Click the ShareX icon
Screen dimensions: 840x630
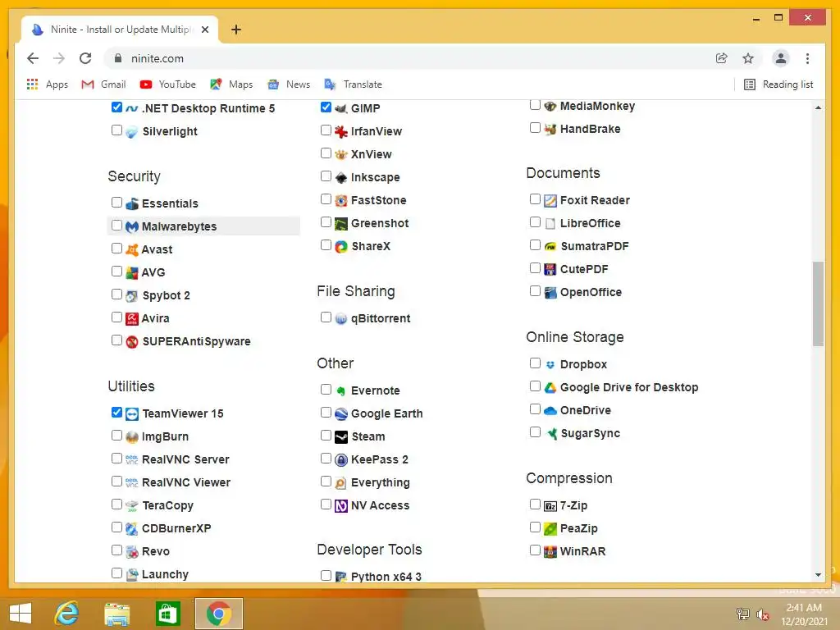coord(340,247)
